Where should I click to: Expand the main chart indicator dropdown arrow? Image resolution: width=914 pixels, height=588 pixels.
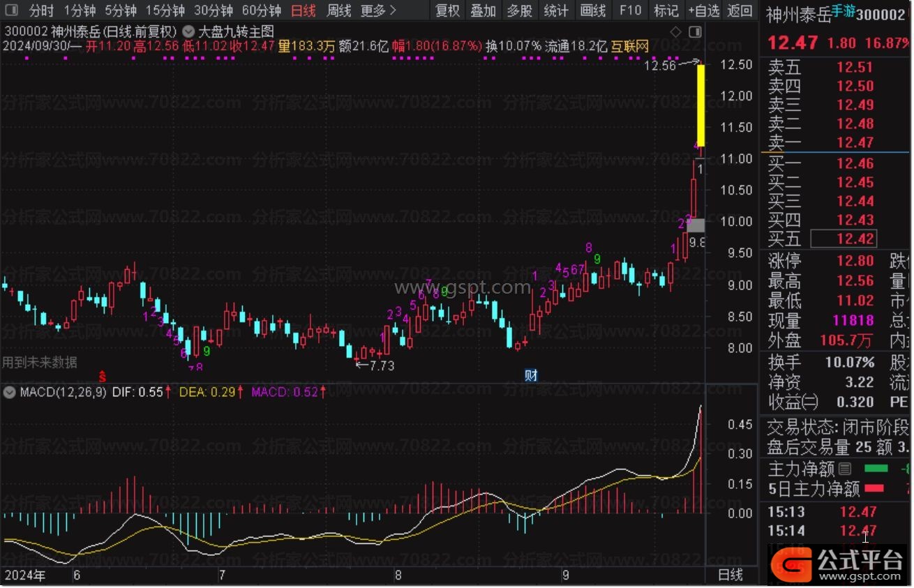(188, 31)
